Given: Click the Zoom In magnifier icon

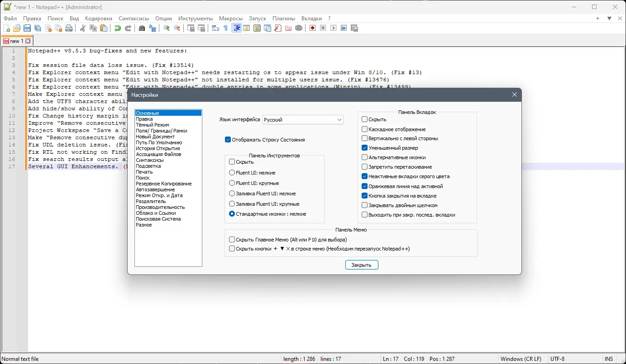Looking at the screenshot, I should pyautogui.click(x=167, y=28).
